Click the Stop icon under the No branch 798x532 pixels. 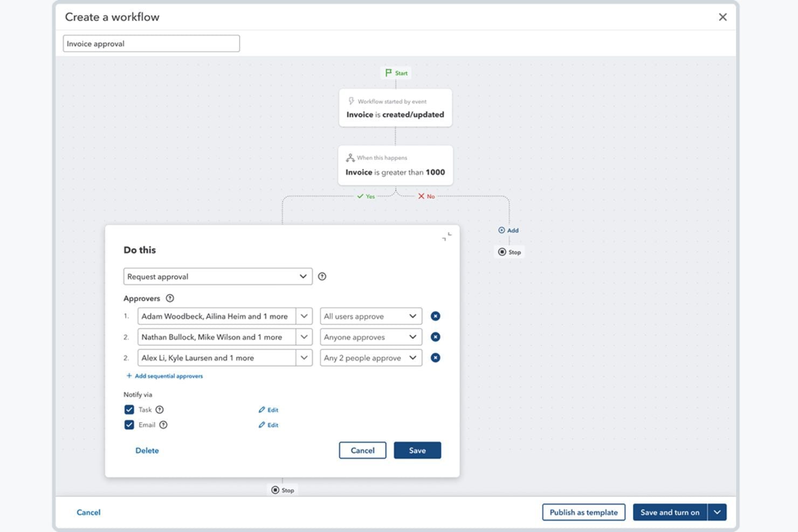pyautogui.click(x=502, y=251)
